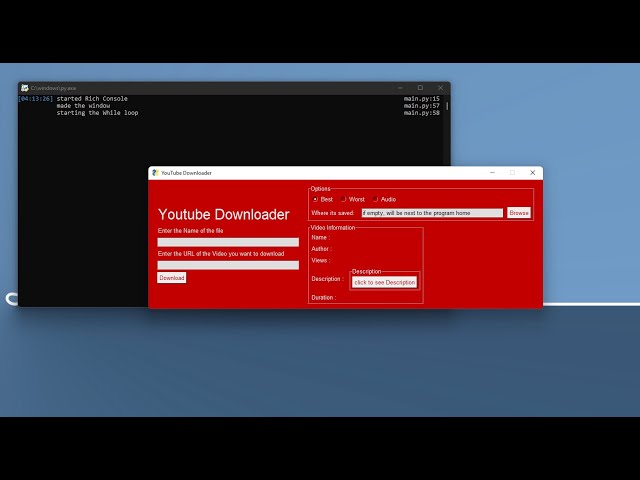Open the click to see Description button

point(384,282)
